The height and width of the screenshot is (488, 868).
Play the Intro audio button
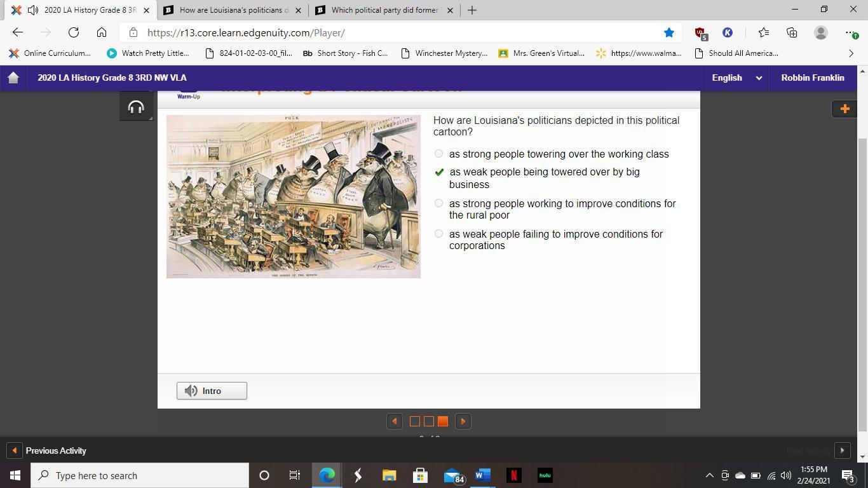212,391
